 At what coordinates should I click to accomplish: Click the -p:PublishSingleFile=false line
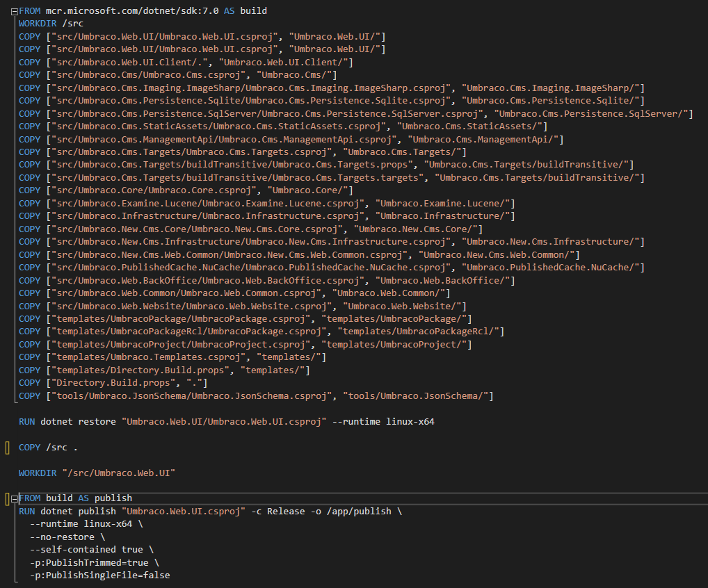tap(99, 575)
